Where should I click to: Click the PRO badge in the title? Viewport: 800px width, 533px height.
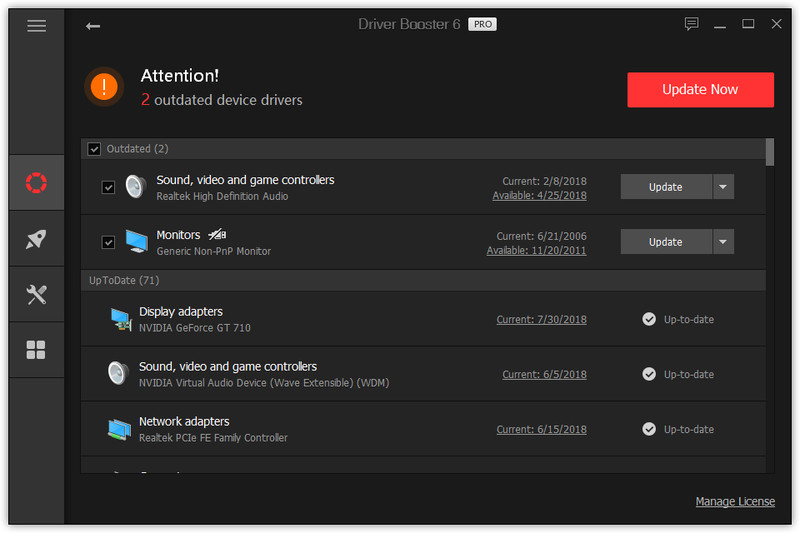coord(482,24)
